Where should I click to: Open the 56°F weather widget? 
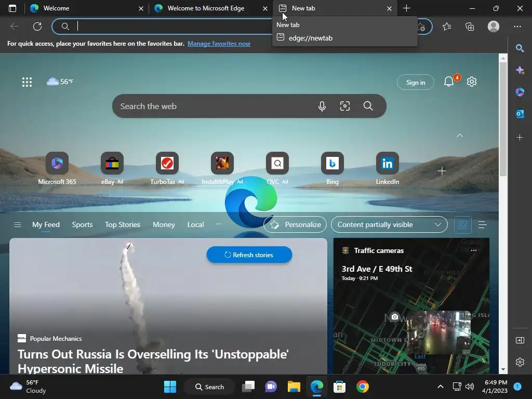[x=60, y=82]
